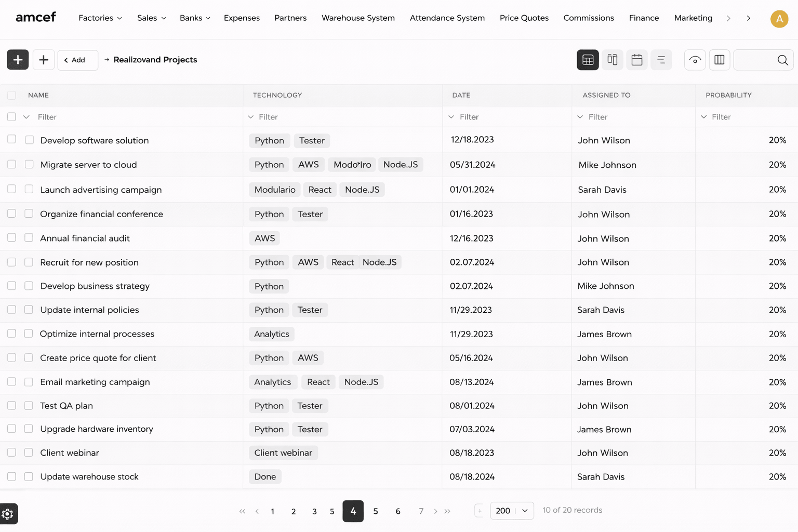The width and height of the screenshot is (798, 532).
Task: Switch to kanban board view
Action: (612, 60)
